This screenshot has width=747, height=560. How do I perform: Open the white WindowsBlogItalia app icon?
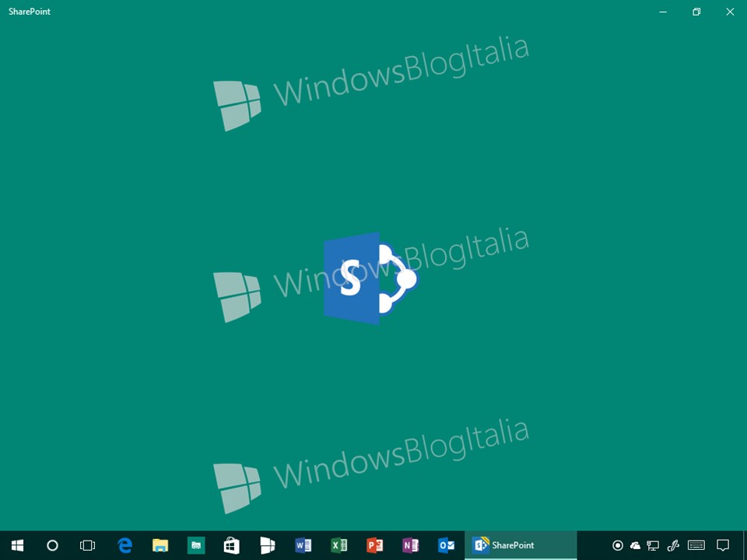pyautogui.click(x=267, y=545)
